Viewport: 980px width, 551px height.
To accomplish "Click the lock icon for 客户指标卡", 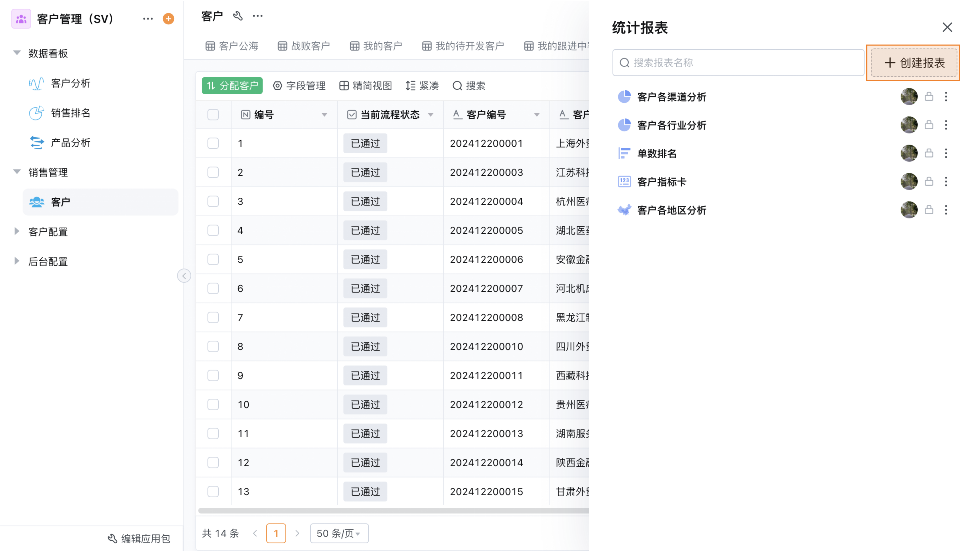I will (929, 181).
